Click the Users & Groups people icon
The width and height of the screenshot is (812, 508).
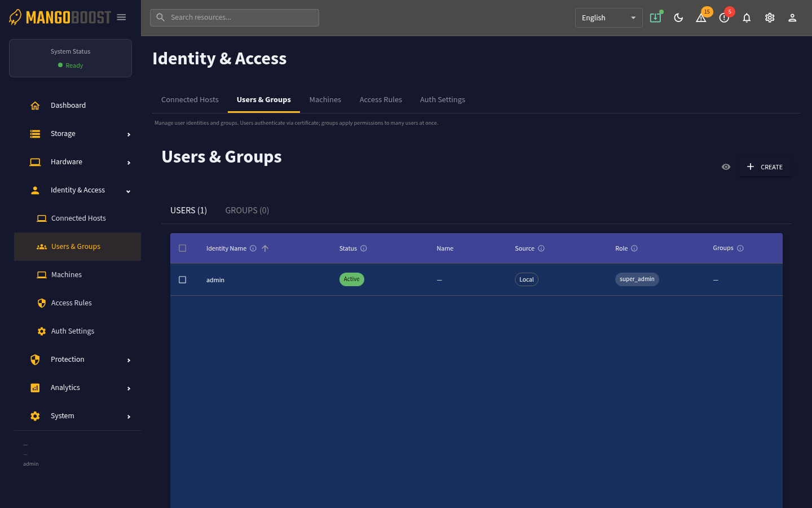(42, 247)
